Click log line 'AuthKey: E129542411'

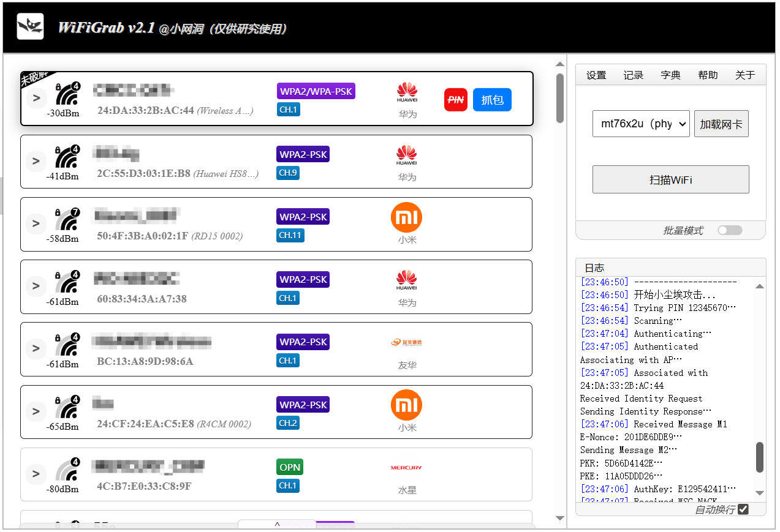[658, 489]
